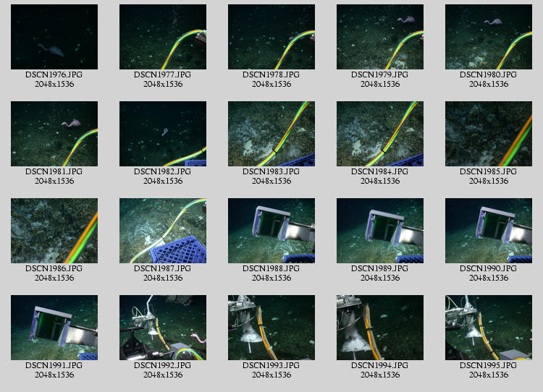Open the DSCN1993.JPG filename link
This screenshot has width=543, height=392.
tap(271, 365)
